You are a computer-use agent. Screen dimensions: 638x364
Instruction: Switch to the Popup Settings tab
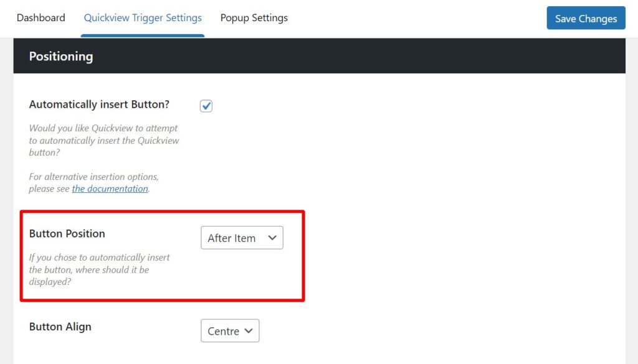(254, 18)
